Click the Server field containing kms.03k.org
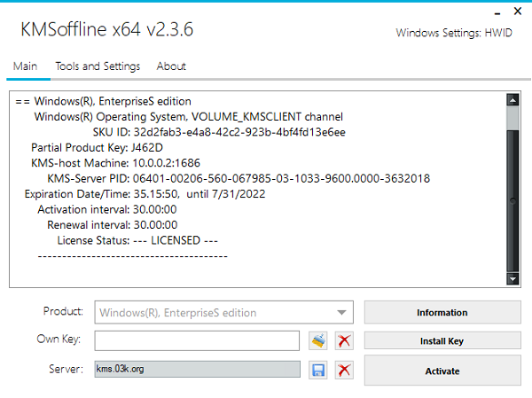The width and height of the screenshot is (532, 398). click(x=197, y=369)
